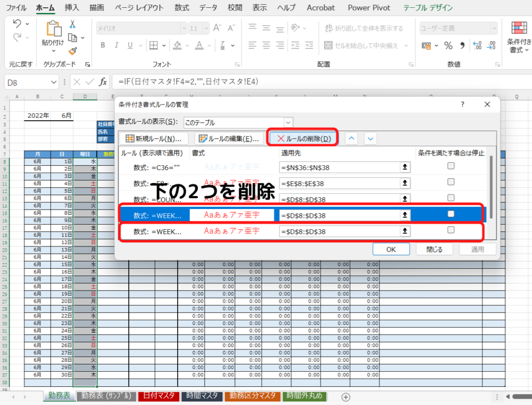Screen dimensions: 532x405
Task: Increase font size with large A
Action: pos(217,28)
